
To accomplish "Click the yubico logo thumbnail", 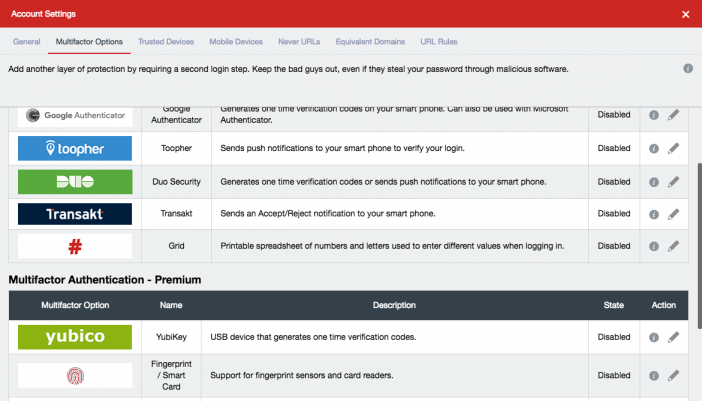I will click(x=75, y=337).
